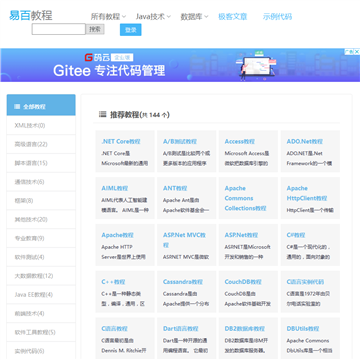Expand the 数据库 dropdown menu

click(x=194, y=16)
